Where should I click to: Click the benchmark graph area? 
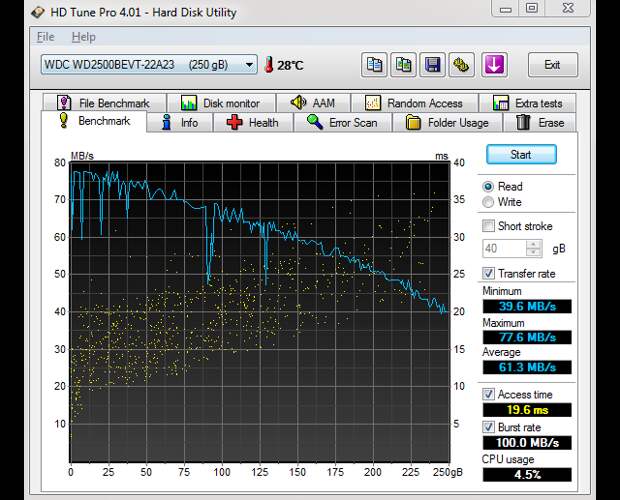coord(260,311)
